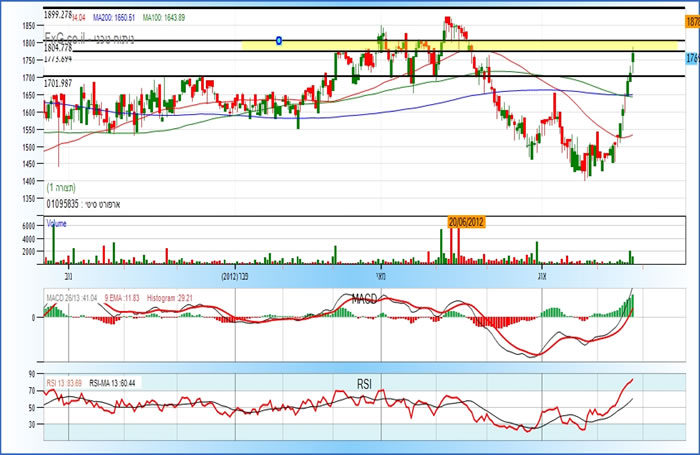The image size is (700, 455).
Task: Click the light blue current price tag
Action: click(x=692, y=59)
